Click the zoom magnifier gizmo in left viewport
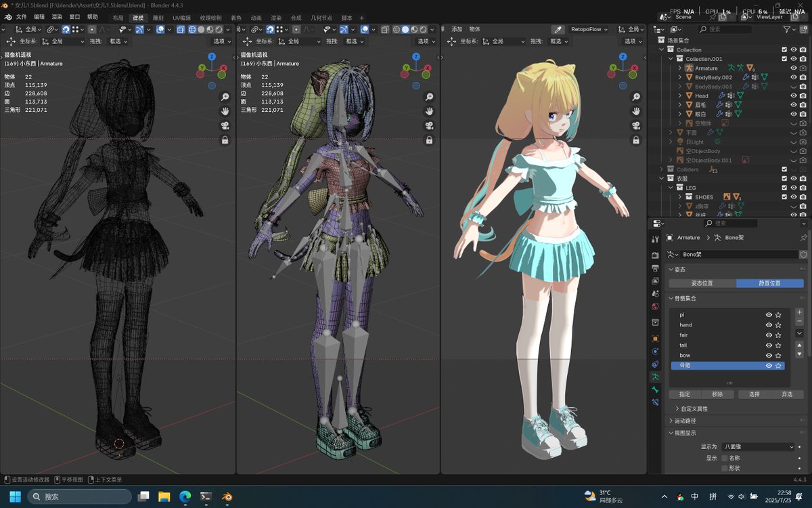Image resolution: width=812 pixels, height=508 pixels. tap(225, 97)
